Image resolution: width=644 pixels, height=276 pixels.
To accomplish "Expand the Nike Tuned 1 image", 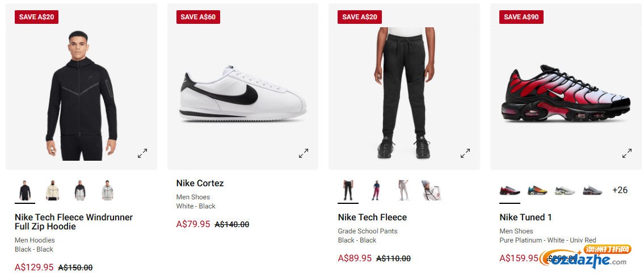I will click(627, 153).
